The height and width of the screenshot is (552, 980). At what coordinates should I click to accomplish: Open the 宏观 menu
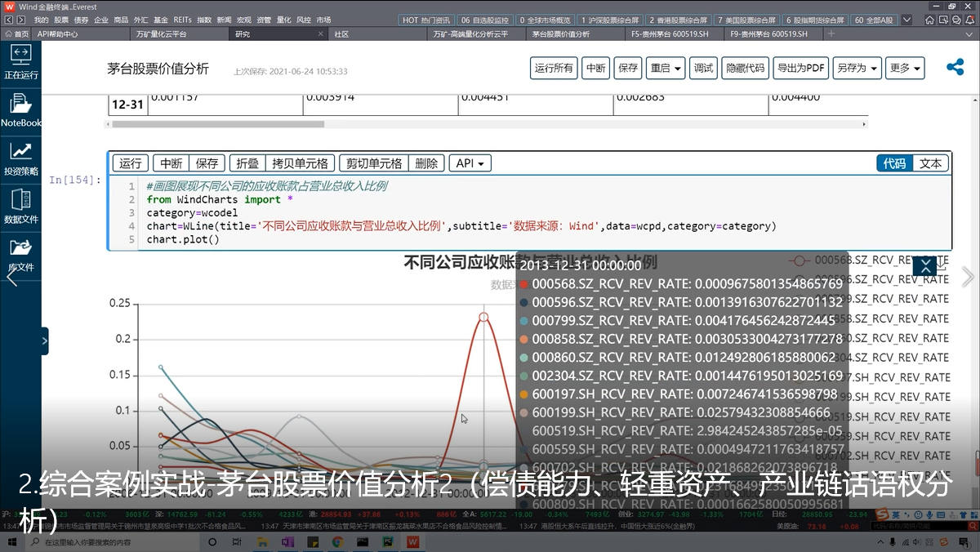point(243,20)
